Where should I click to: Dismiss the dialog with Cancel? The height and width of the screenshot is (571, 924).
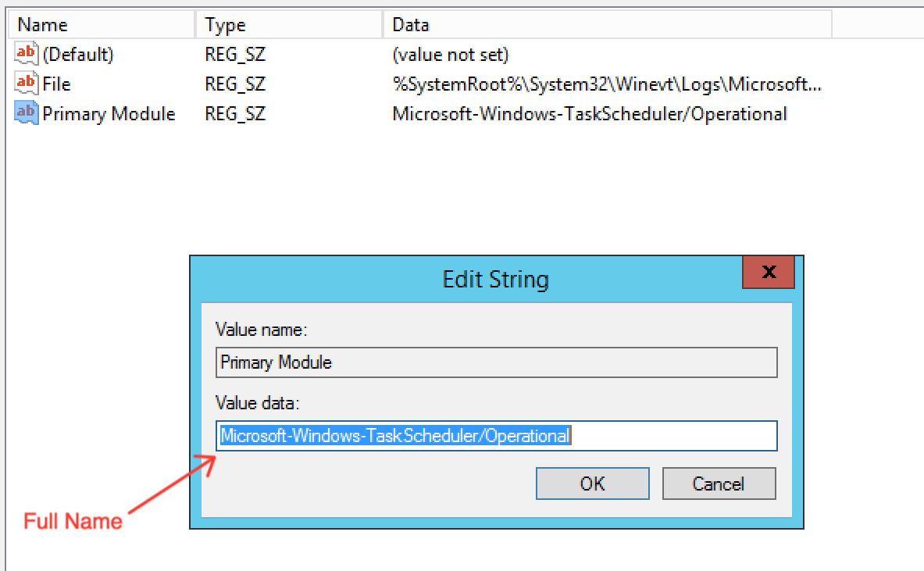[718, 483]
